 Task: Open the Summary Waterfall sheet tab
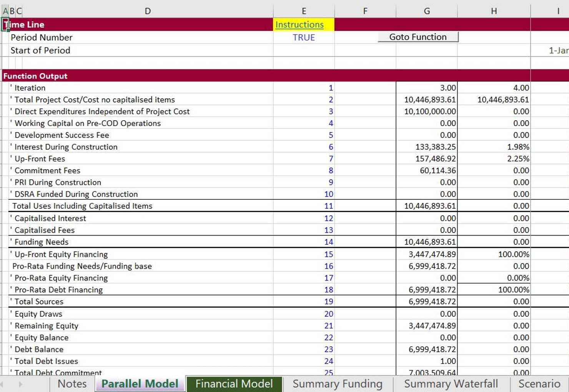pos(451,384)
